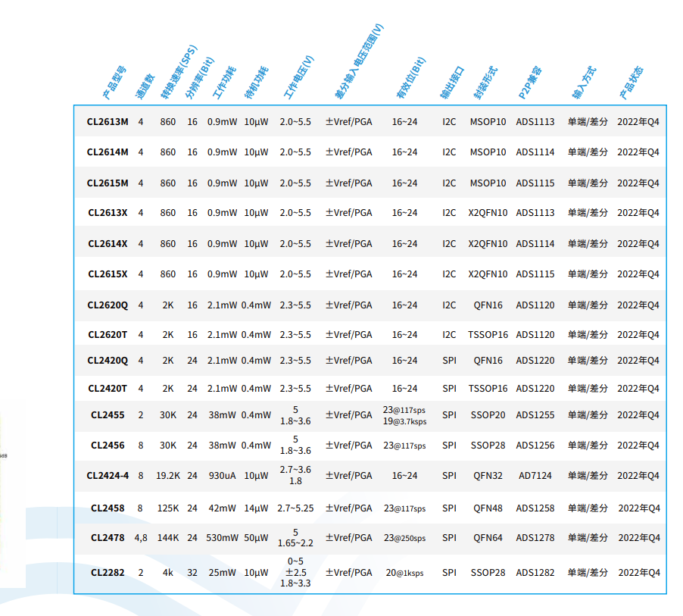The image size is (683, 616).
Task: Click the AD7124 compatibility cell
Action: tap(535, 476)
